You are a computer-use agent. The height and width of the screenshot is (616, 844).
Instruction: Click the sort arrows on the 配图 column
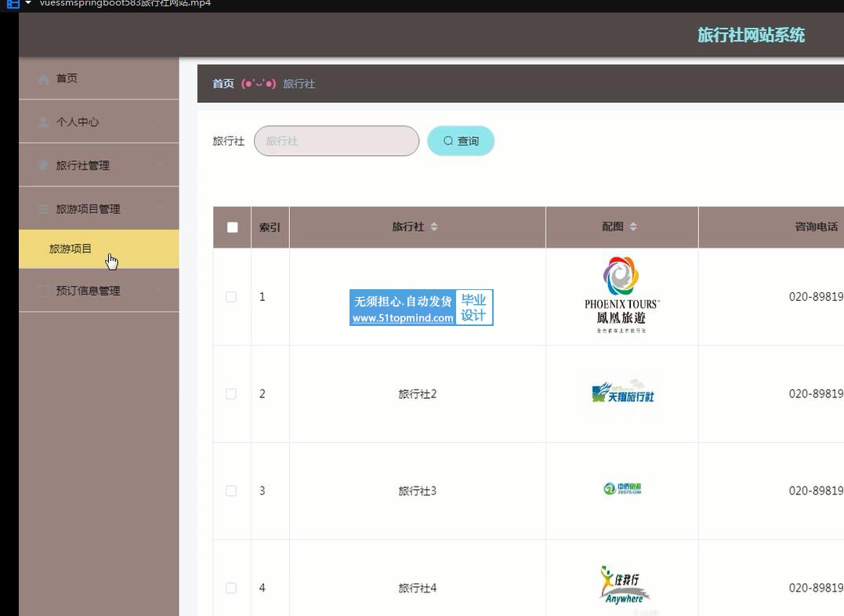pos(633,226)
